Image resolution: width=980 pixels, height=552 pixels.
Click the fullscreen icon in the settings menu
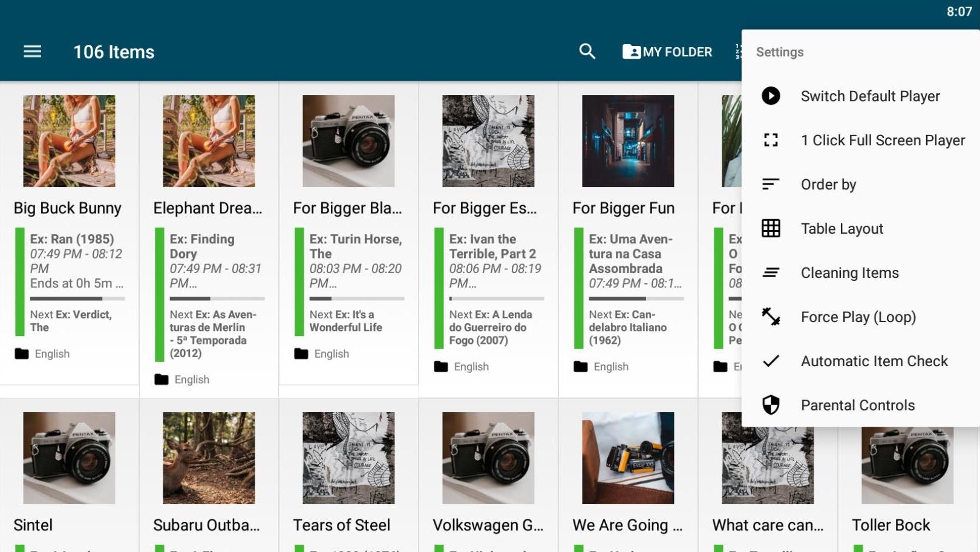coord(771,140)
